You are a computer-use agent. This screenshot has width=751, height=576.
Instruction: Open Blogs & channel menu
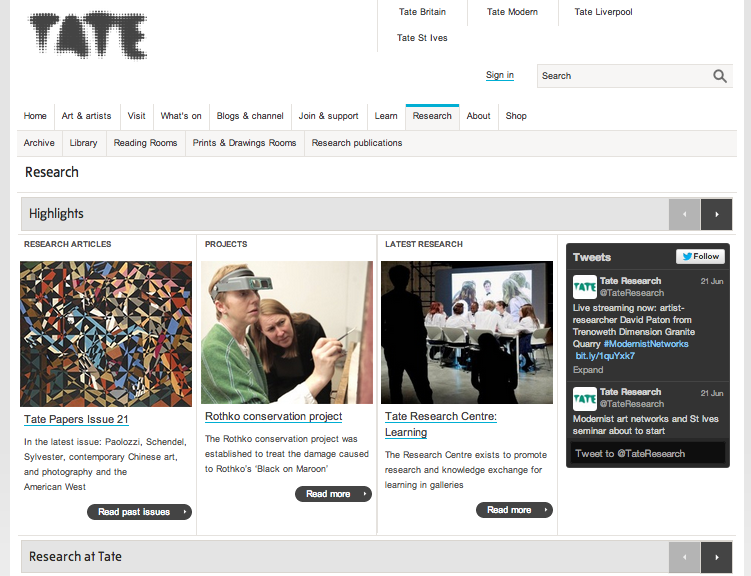[250, 116]
